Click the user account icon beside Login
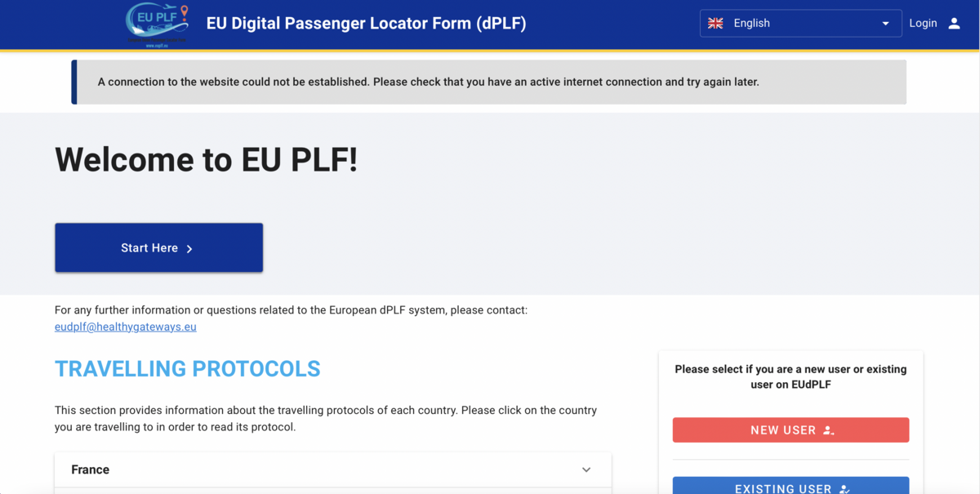The height and width of the screenshot is (494, 980). (x=954, y=23)
